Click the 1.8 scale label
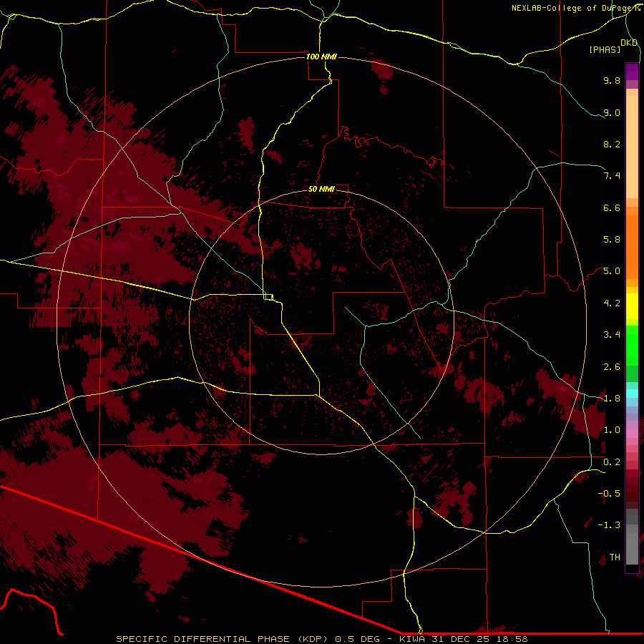This screenshot has height=644, width=644. coord(612,399)
